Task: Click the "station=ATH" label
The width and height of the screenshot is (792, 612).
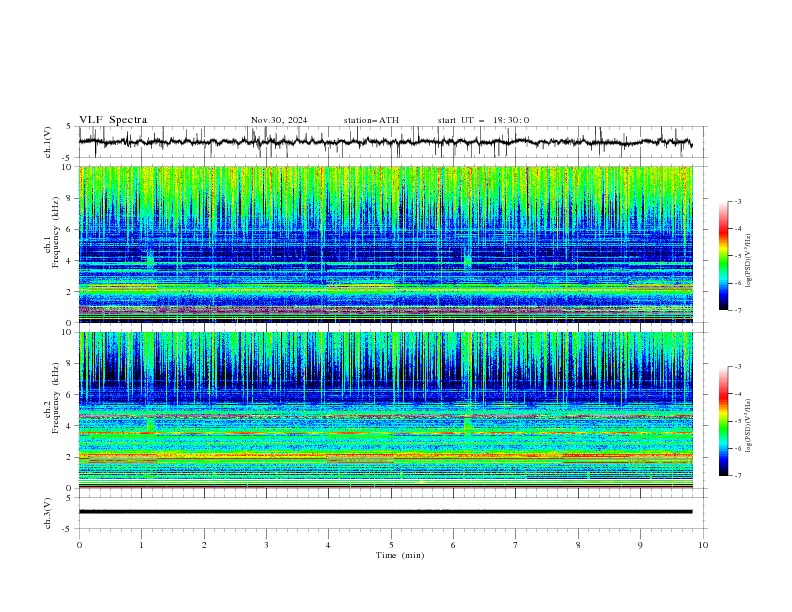Action: [371, 120]
